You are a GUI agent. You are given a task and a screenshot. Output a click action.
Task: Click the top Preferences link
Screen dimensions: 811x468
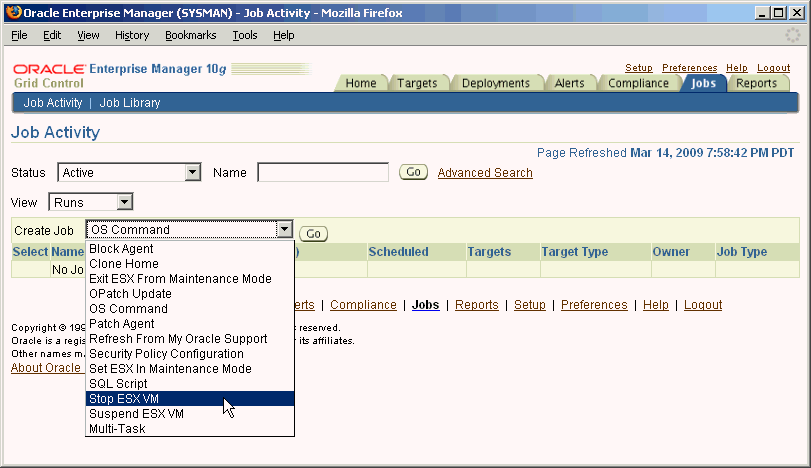pos(689,68)
